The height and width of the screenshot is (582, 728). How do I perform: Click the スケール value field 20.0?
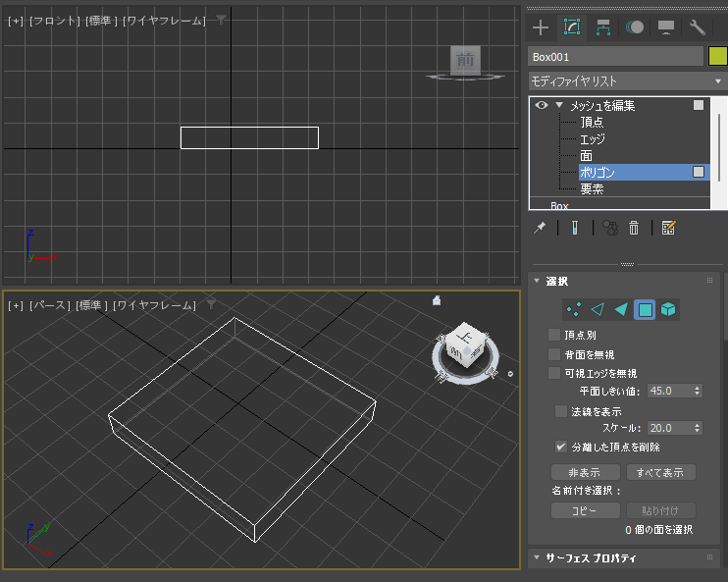670,428
